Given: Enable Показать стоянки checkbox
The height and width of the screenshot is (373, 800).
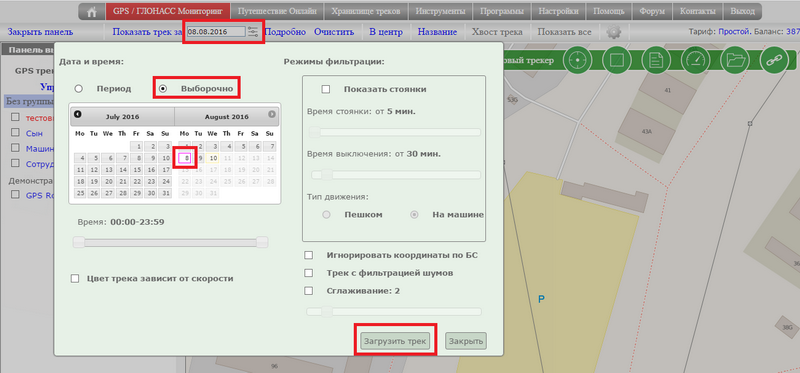Looking at the screenshot, I should tap(326, 89).
